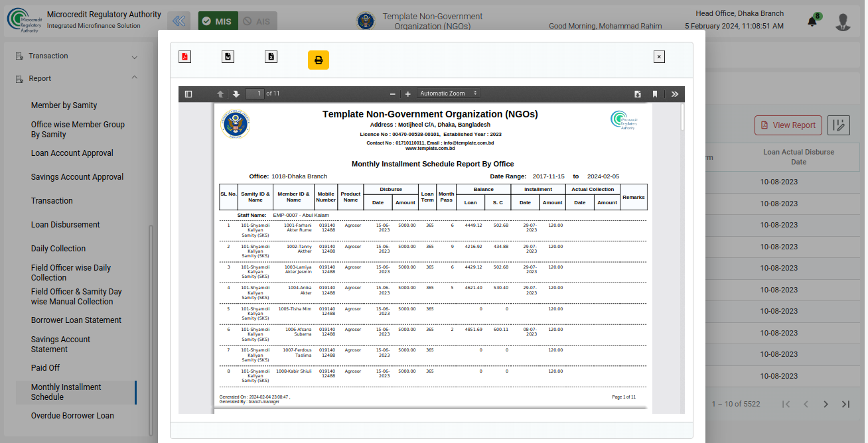868x443 pixels.
Task: Click Template NGO organization seal icon
Action: click(366, 21)
